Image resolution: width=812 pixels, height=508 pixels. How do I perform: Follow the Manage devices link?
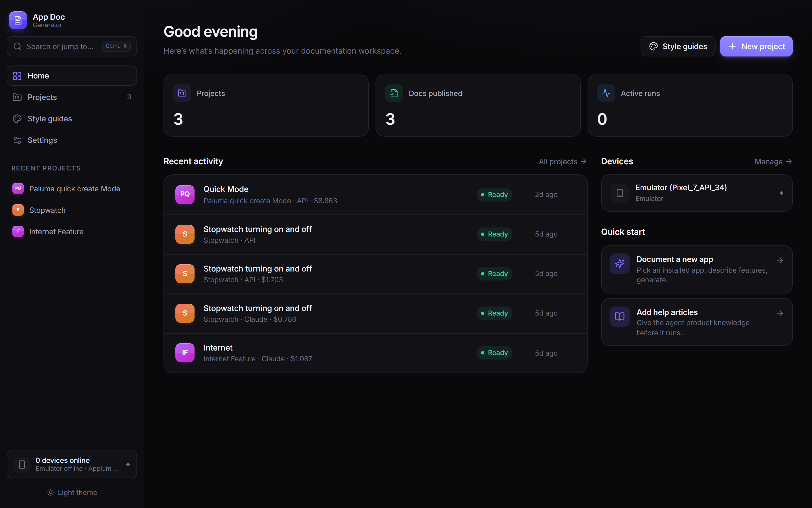(773, 162)
